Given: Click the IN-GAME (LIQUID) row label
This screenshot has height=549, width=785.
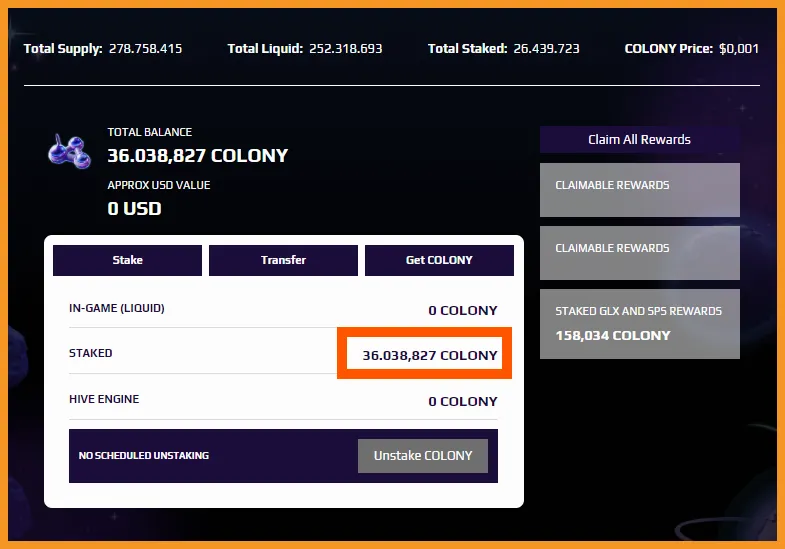Looking at the screenshot, I should pos(117,308).
